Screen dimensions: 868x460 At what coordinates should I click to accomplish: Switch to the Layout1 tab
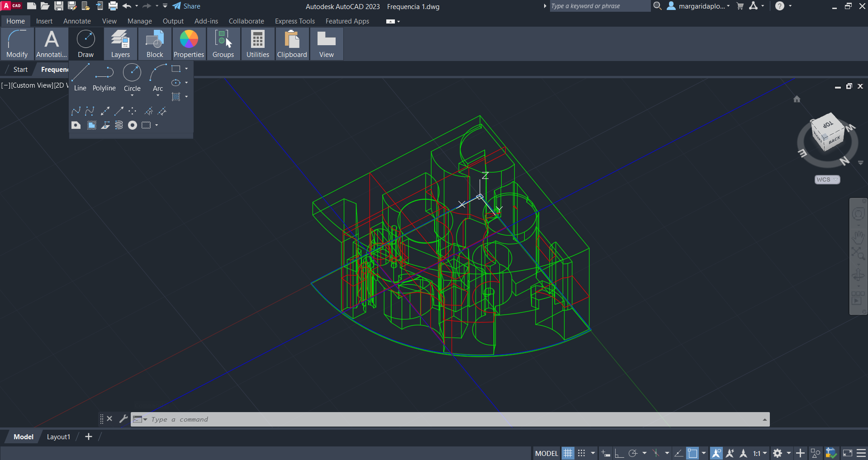(58, 437)
